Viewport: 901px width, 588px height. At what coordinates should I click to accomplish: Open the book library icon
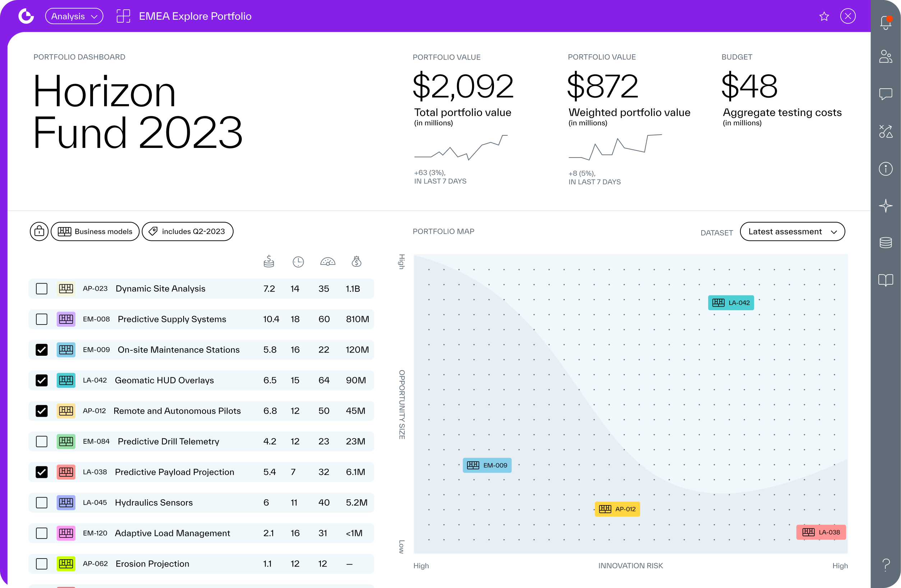[885, 280]
